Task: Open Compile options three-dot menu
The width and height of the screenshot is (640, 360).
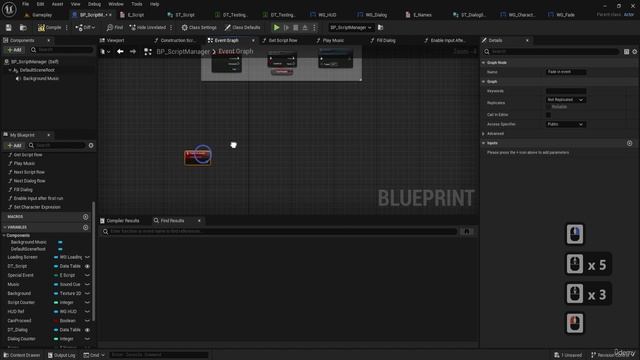Action: tap(67, 28)
